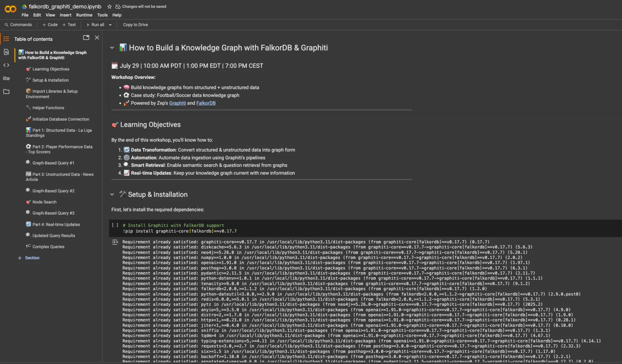This screenshot has height=364, width=622.
Task: Open the Runtime menu
Action: coord(84,15)
